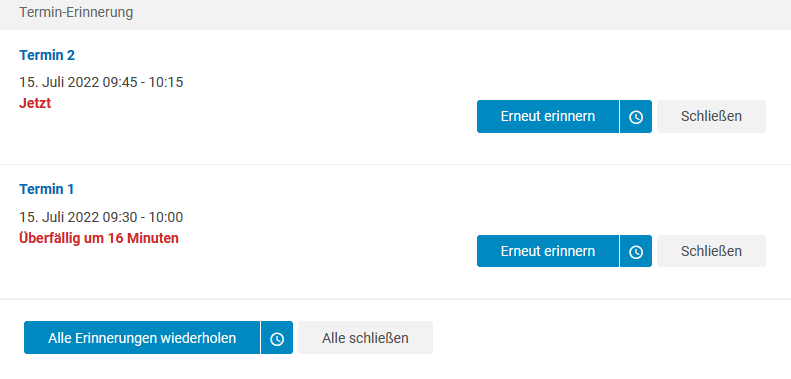Viewport: 791px width, 379px height.
Task: Open snooze time options for Termin 2
Action: (x=636, y=117)
